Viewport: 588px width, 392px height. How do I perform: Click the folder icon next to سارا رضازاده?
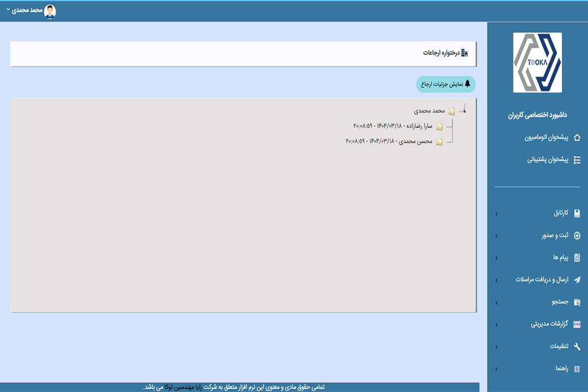[439, 127]
